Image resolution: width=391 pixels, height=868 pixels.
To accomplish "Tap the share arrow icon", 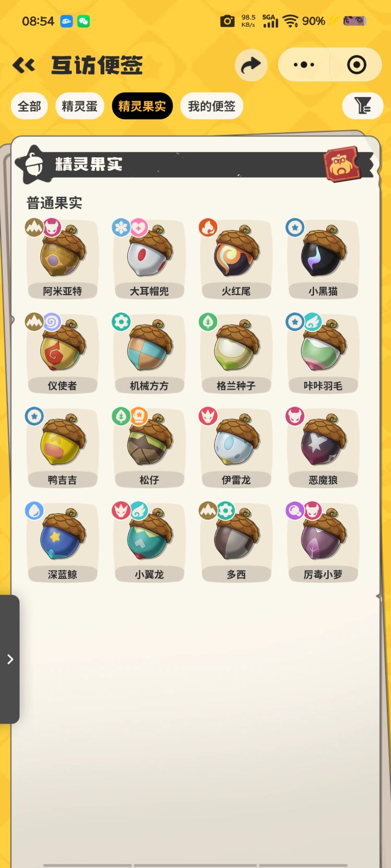I will pos(251,66).
